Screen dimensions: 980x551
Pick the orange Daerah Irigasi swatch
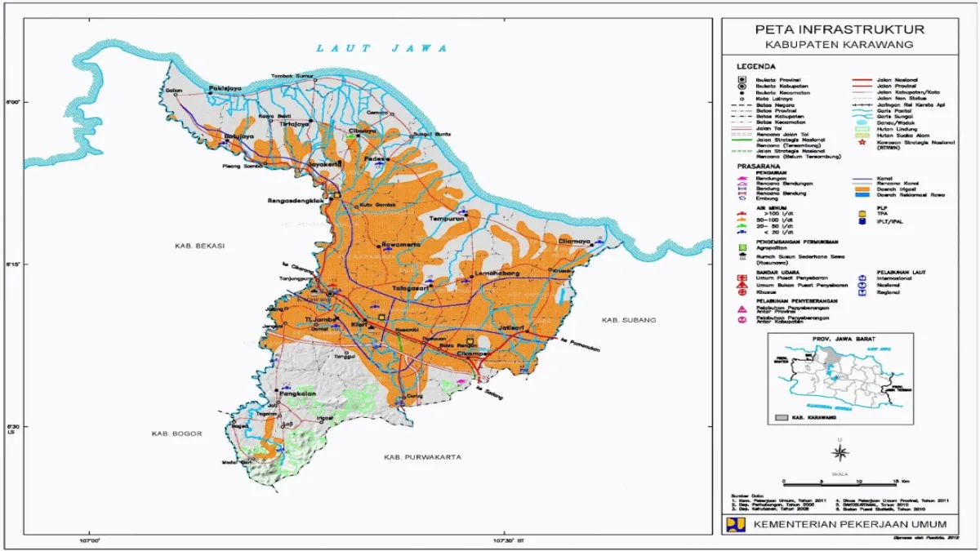coord(862,189)
